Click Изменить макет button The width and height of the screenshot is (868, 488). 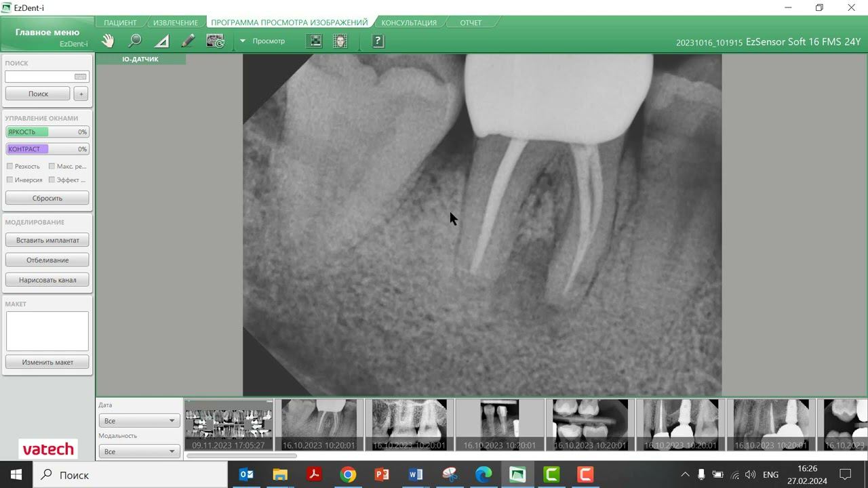click(47, 362)
